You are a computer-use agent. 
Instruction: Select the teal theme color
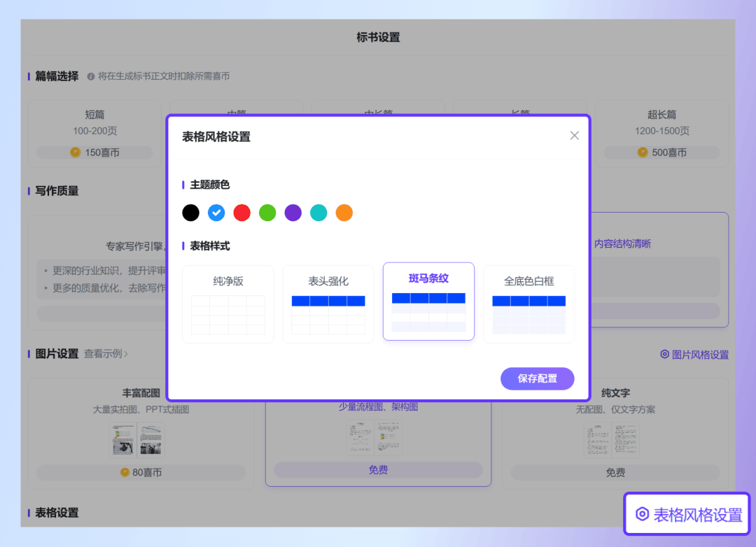coord(318,213)
